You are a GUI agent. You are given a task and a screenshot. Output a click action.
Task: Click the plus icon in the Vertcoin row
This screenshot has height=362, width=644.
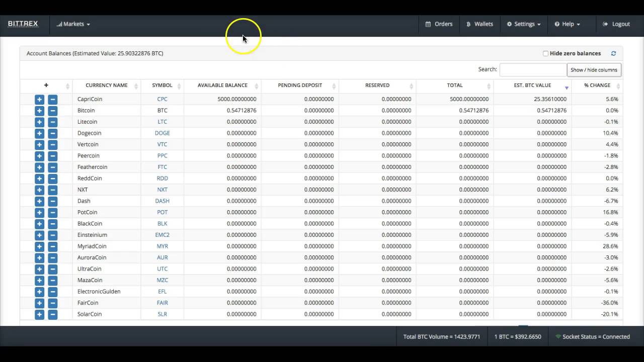(x=39, y=145)
